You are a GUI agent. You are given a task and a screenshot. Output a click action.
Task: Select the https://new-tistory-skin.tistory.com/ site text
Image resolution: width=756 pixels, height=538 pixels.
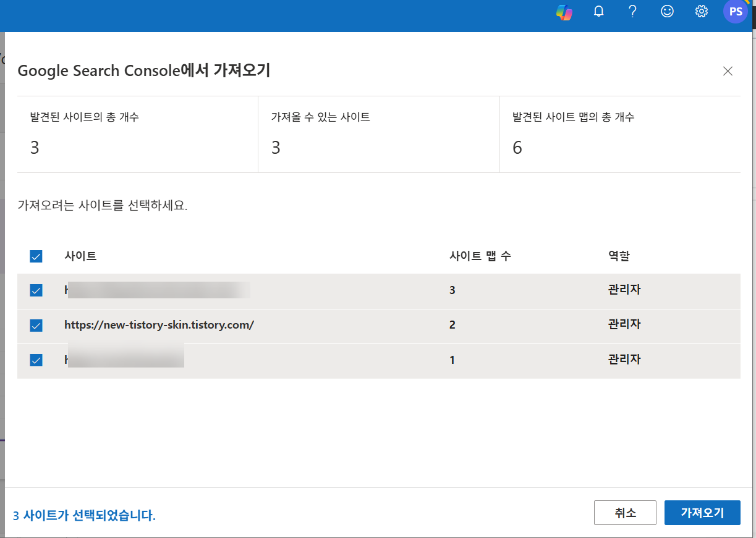point(159,325)
